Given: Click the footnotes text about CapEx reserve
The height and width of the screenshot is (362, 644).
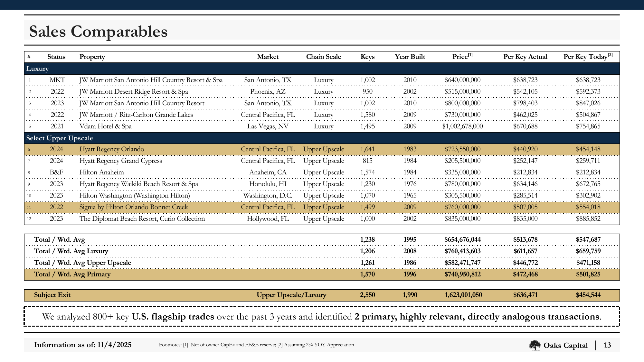Looking at the screenshot, I should [257, 345].
